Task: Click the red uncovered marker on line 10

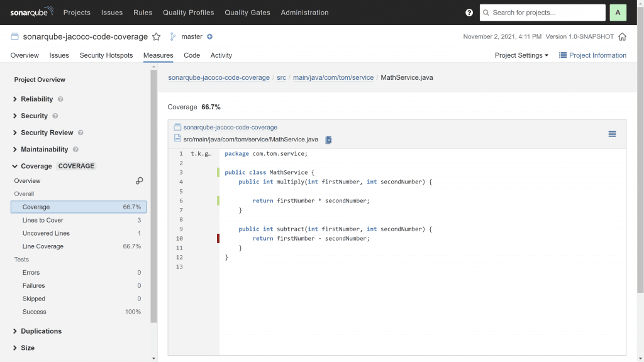Action: [x=218, y=238]
